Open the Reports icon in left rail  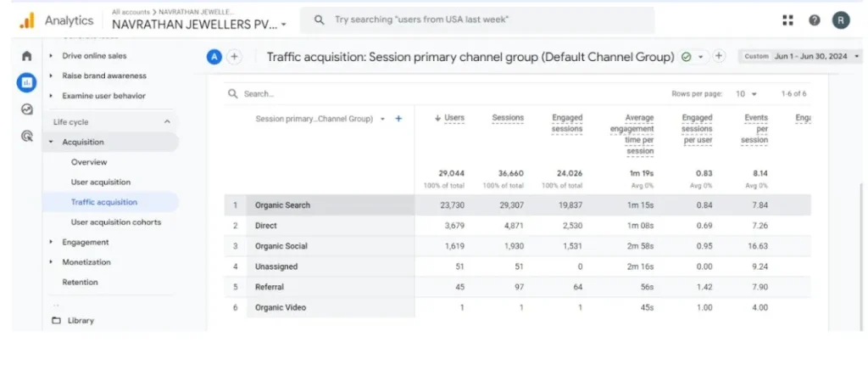[26, 82]
